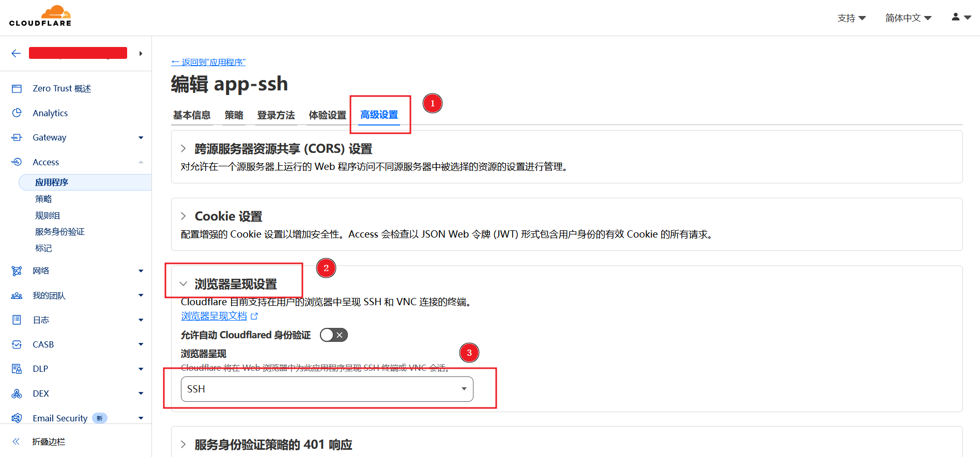Click the Access sidebar icon

coord(17,162)
